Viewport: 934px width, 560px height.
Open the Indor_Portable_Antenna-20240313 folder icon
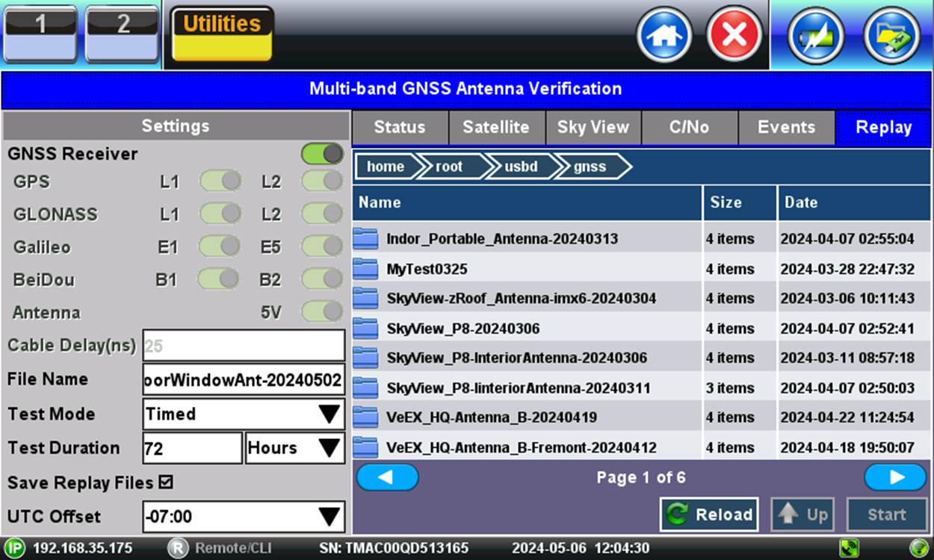[x=365, y=238]
